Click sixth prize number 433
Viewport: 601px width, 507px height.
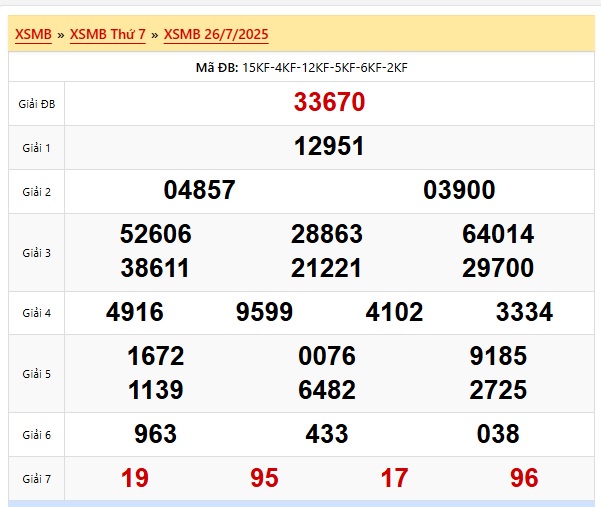point(327,434)
